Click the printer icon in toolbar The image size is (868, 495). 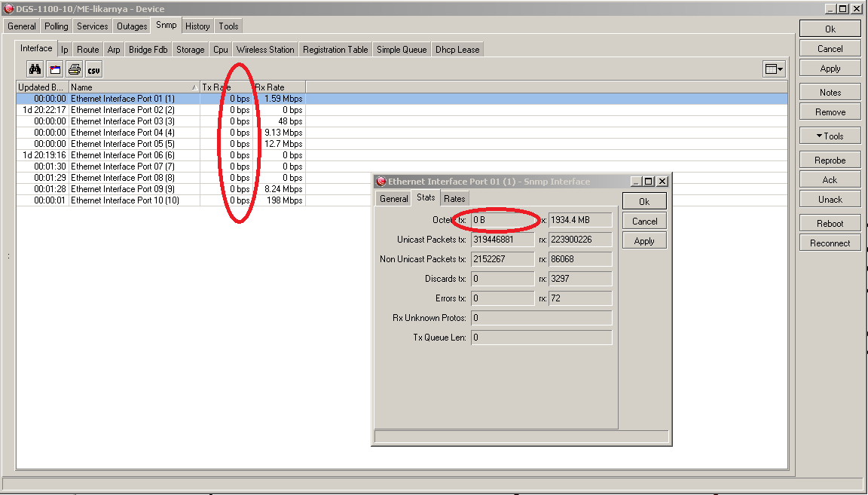74,70
